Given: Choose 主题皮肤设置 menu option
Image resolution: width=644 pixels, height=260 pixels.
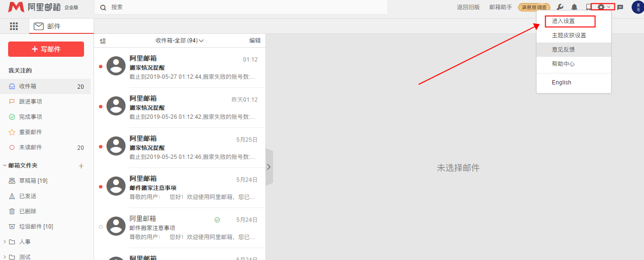Looking at the screenshot, I should pos(569,35).
